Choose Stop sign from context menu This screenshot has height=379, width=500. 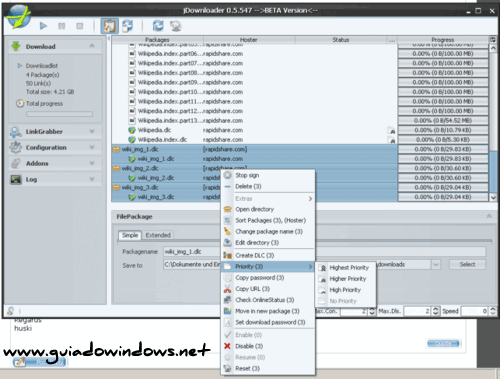[268, 175]
